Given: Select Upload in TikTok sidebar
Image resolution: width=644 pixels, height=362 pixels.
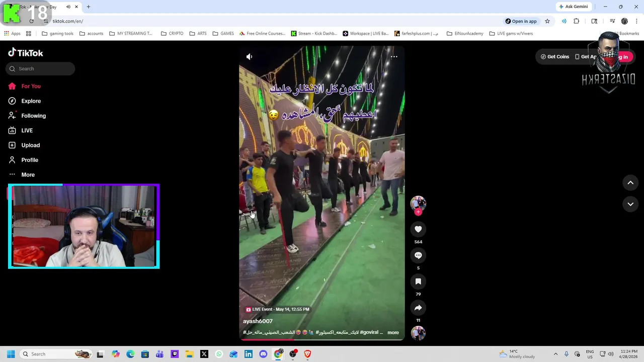Looking at the screenshot, I should pos(30,145).
